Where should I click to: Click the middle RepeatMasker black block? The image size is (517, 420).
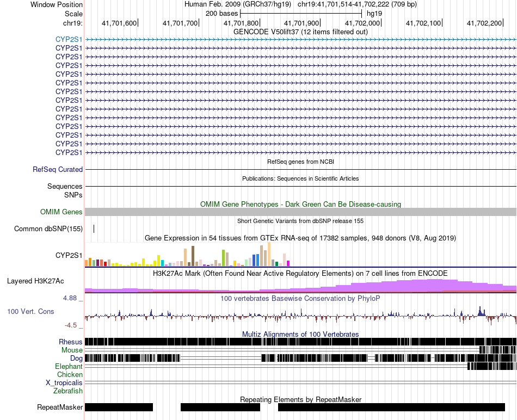click(220, 407)
